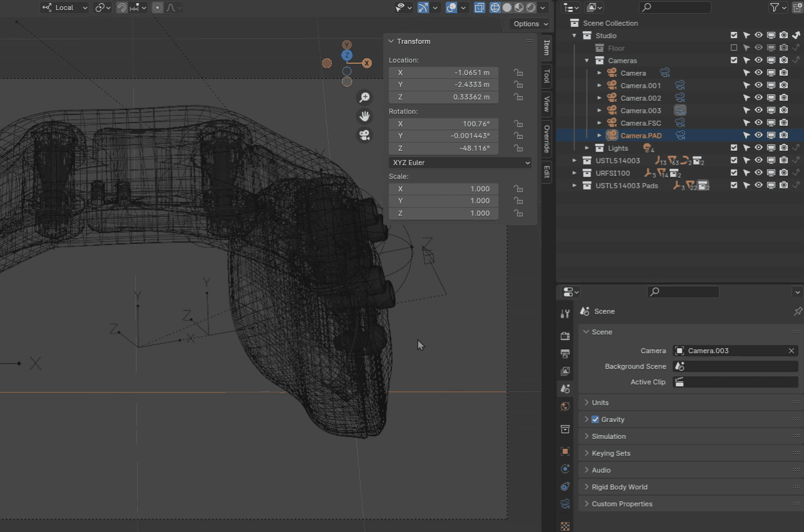Viewport: 804px width, 532px height.
Task: Open the XYZ Euler rotation order dropdown
Action: click(460, 162)
